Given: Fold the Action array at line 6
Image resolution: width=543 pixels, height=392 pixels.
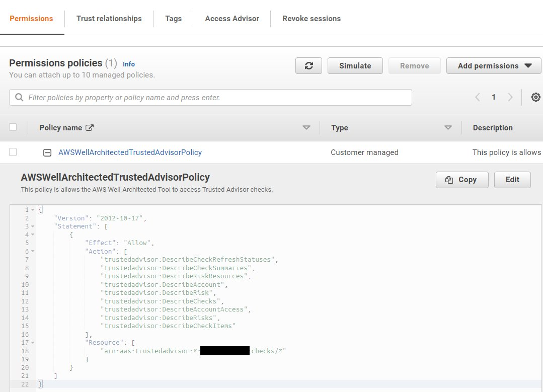Looking at the screenshot, I should coord(33,252).
